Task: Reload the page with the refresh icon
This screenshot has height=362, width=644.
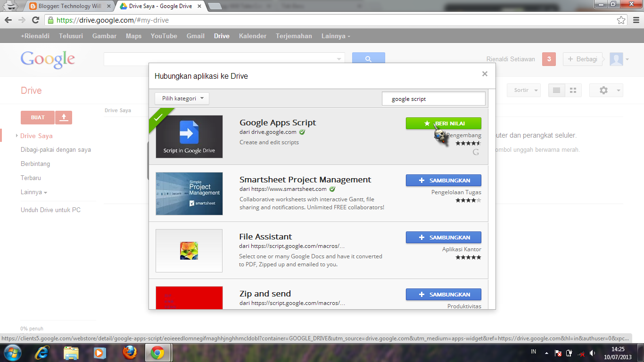Action: coord(35,20)
